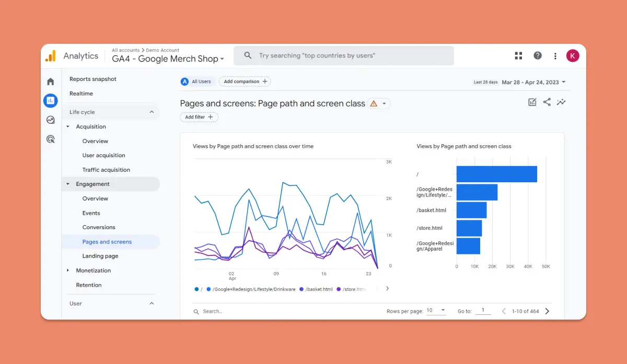
Task: Click All accounts breadcrumb link
Action: point(125,51)
